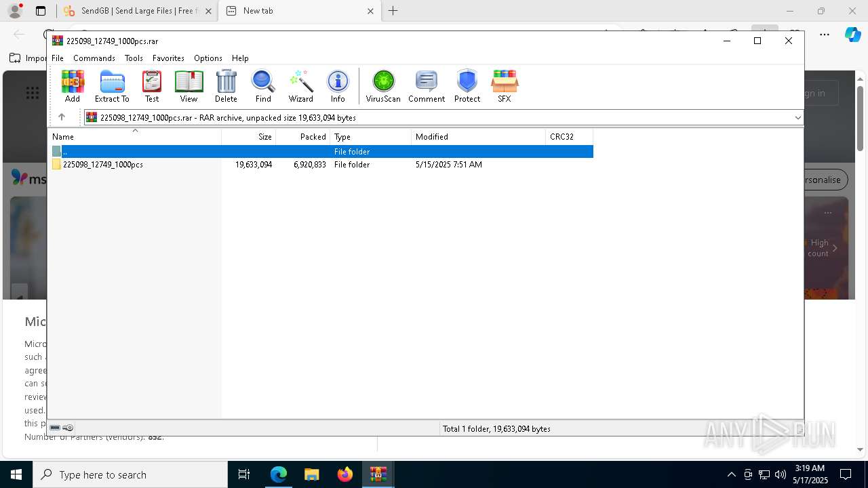Close the SendGB browser tab
The height and width of the screenshot is (488, 868).
(208, 11)
